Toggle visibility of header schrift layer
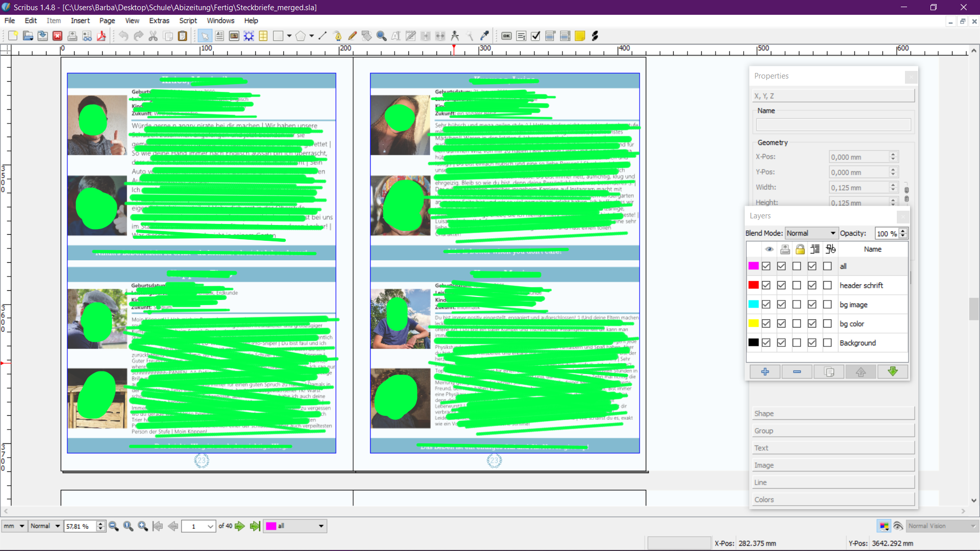The width and height of the screenshot is (980, 551). pyautogui.click(x=766, y=285)
